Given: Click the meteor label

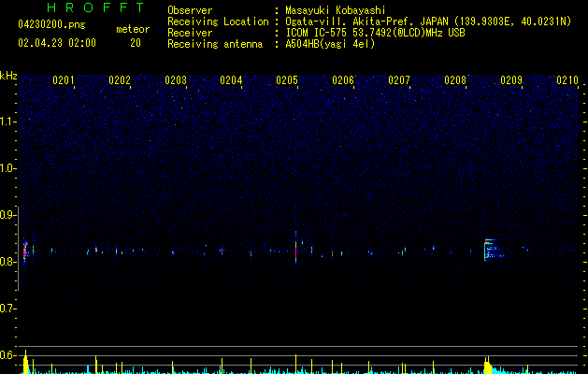Looking at the screenshot, I should click(x=133, y=29).
